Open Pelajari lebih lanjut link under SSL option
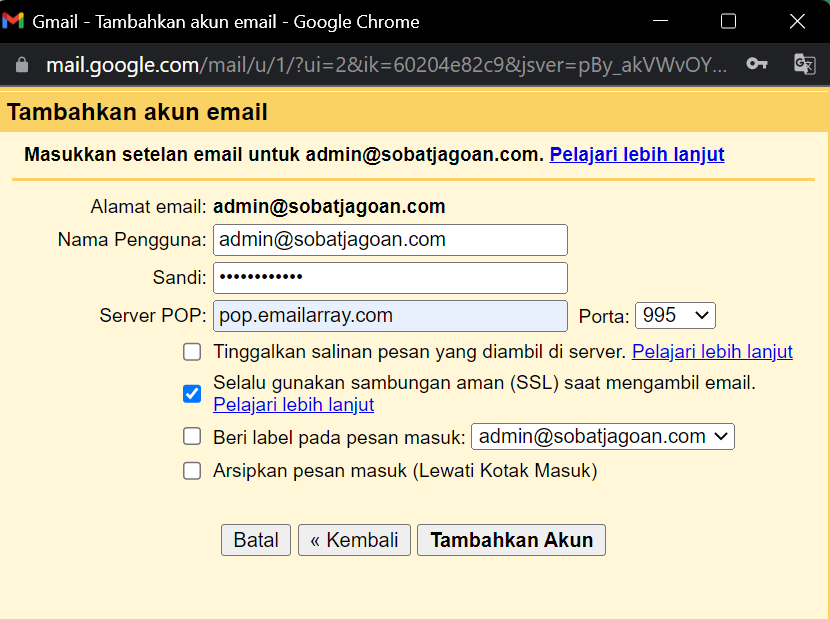The width and height of the screenshot is (830, 619). (x=294, y=405)
